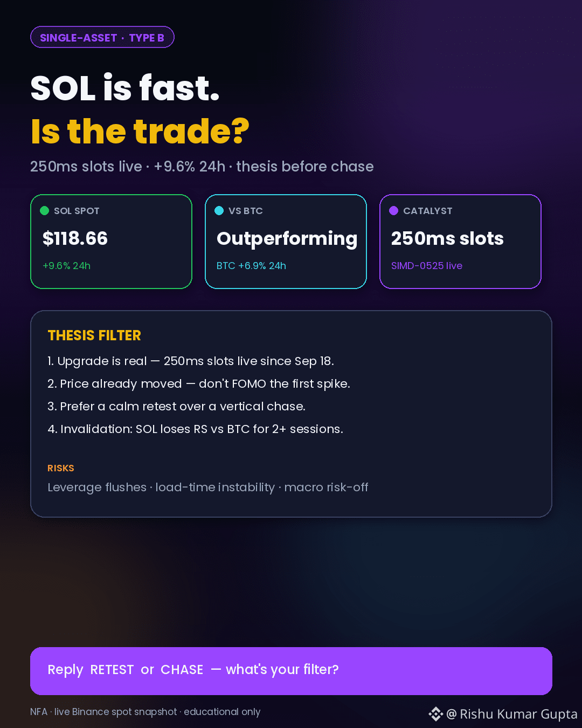Screen dimensions: 582x728
Task: Click the SINGLE-ASSET · TYPE B badge
Action: 102,37
